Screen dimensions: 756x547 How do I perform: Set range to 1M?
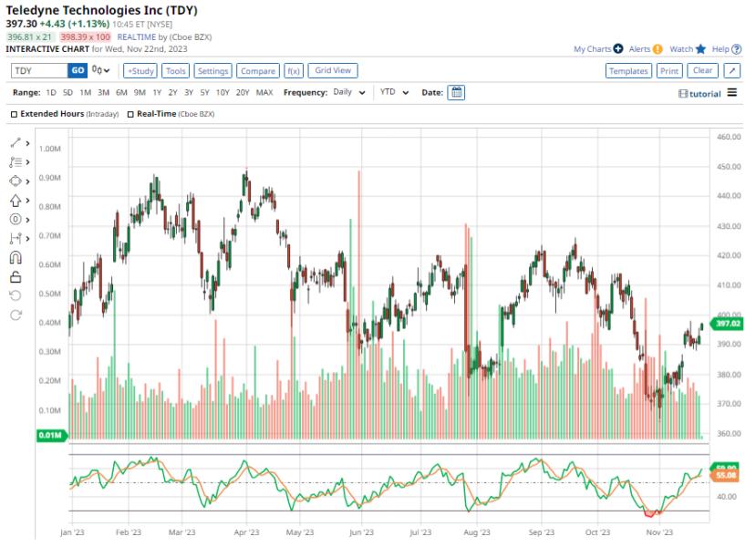click(x=86, y=92)
